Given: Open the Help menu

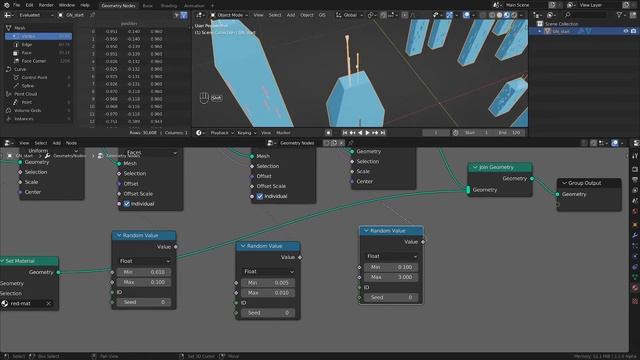Looking at the screenshot, I should click(x=85, y=5).
